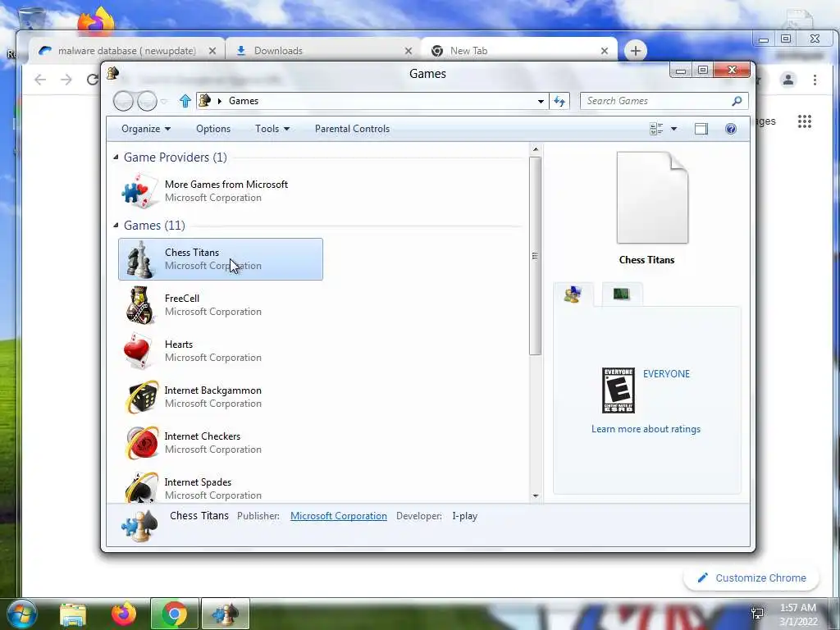Click Chrome's reload button behind Games window
The height and width of the screenshot is (630, 840).
point(93,80)
